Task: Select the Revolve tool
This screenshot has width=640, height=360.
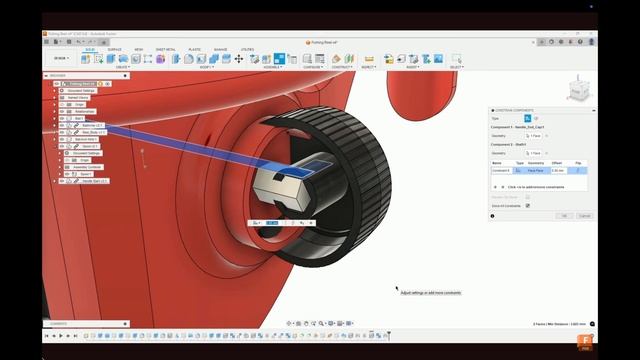Action: point(123,59)
